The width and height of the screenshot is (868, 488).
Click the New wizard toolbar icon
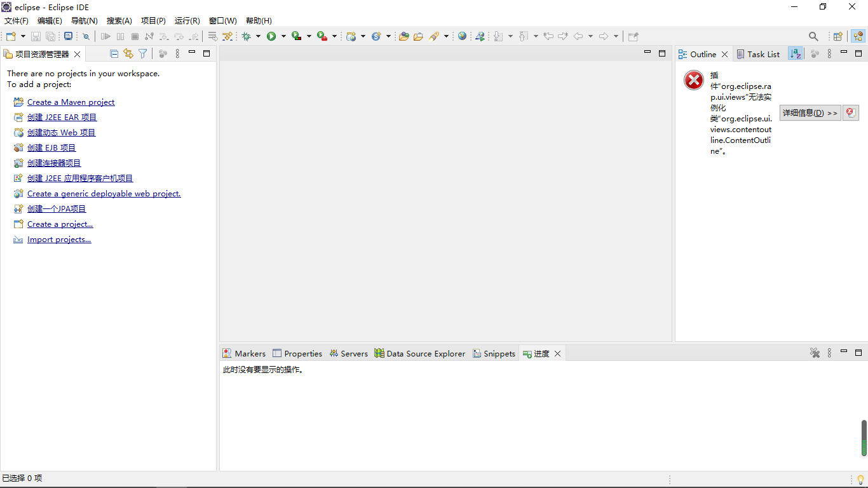11,36
